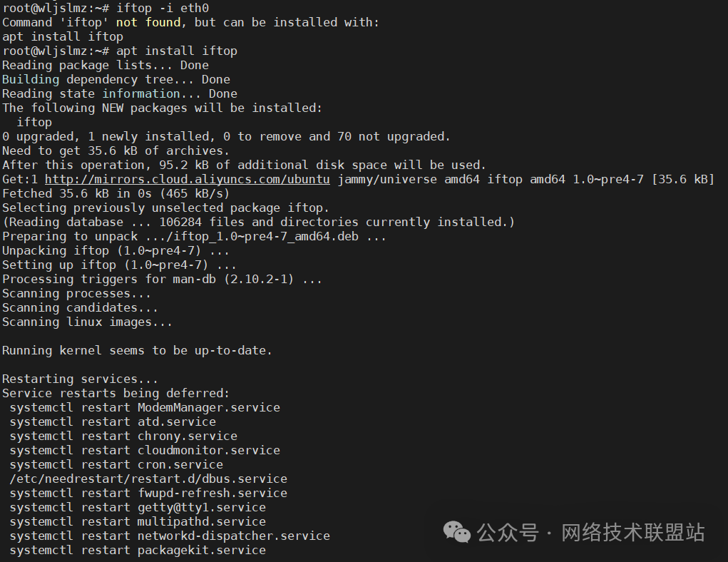Viewport: 728px width, 562px height.
Task: Click the 'Reading package lists... Done' line
Action: coord(105,65)
